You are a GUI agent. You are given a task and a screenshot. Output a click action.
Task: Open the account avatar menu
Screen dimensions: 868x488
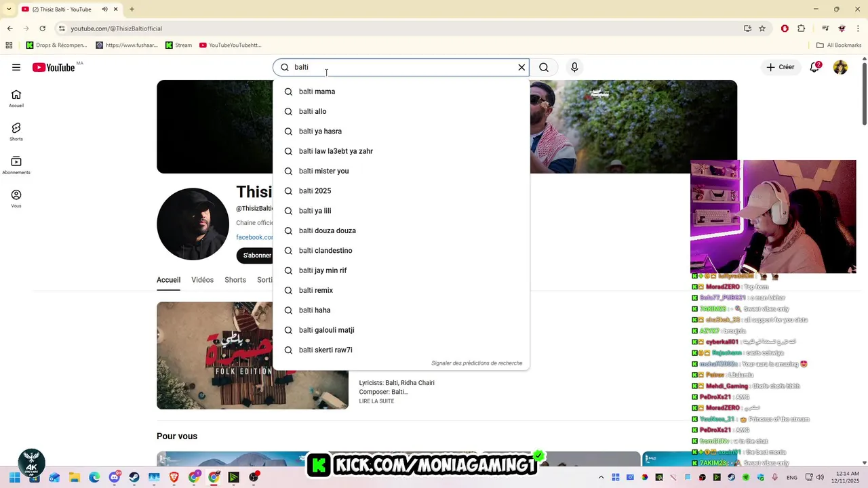point(840,67)
